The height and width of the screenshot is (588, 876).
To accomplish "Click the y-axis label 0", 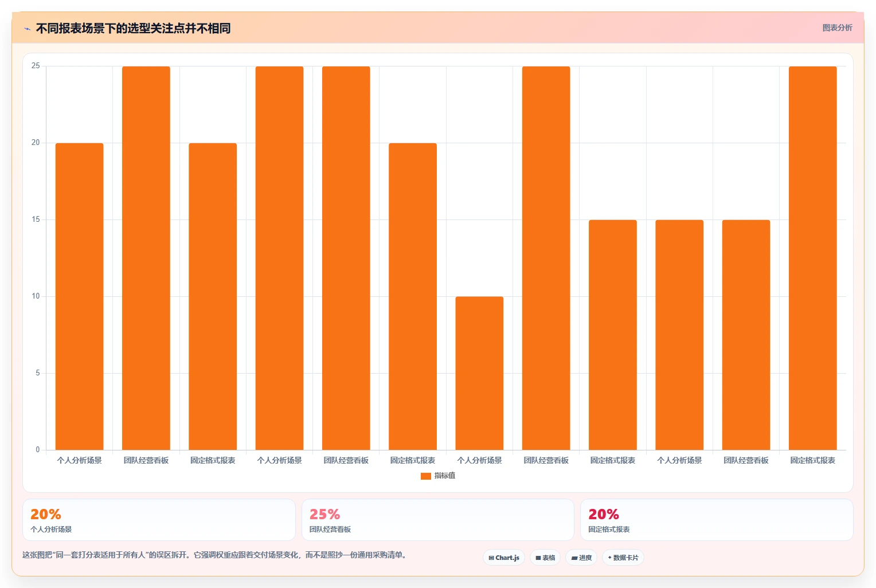I will click(x=38, y=450).
